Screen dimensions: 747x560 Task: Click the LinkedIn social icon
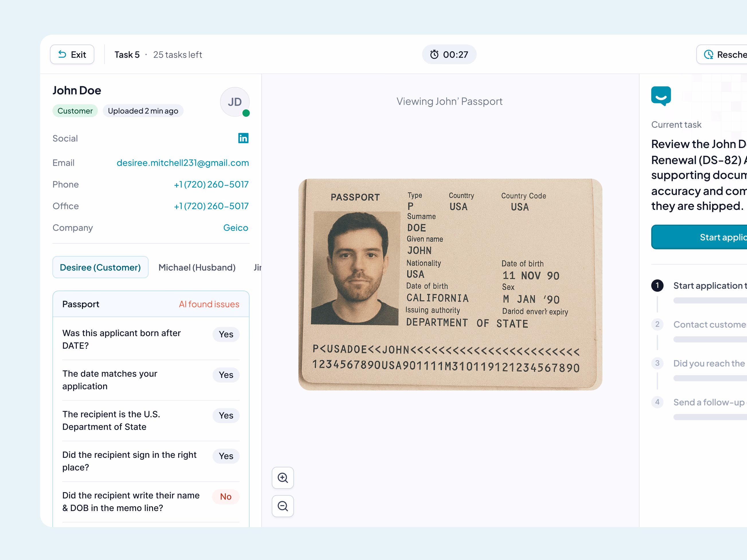[x=243, y=138]
